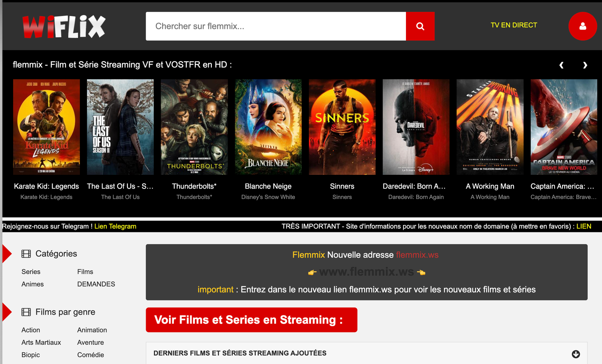The image size is (602, 364).
Task: Open the Sinners movie poster
Action: [342, 127]
